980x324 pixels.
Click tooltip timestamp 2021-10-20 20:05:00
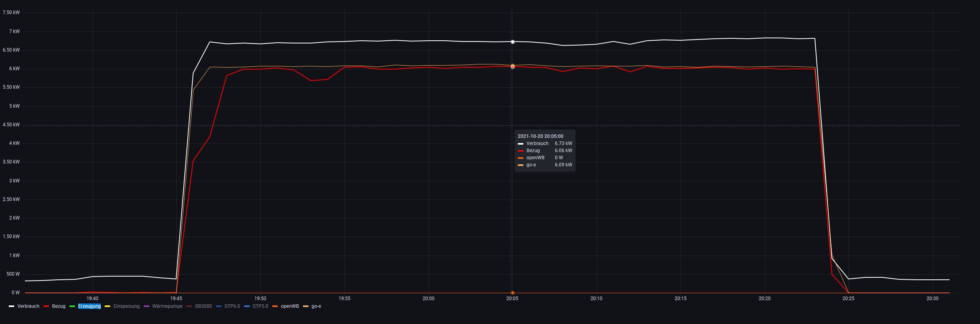click(540, 136)
